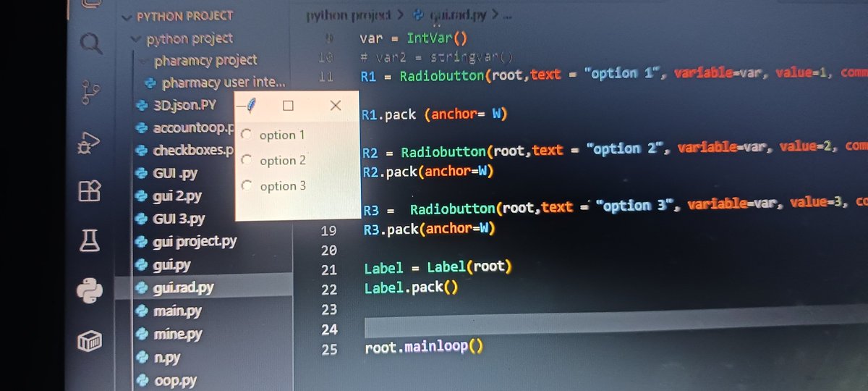
Task: Open GUI 3.py file
Action: [171, 219]
